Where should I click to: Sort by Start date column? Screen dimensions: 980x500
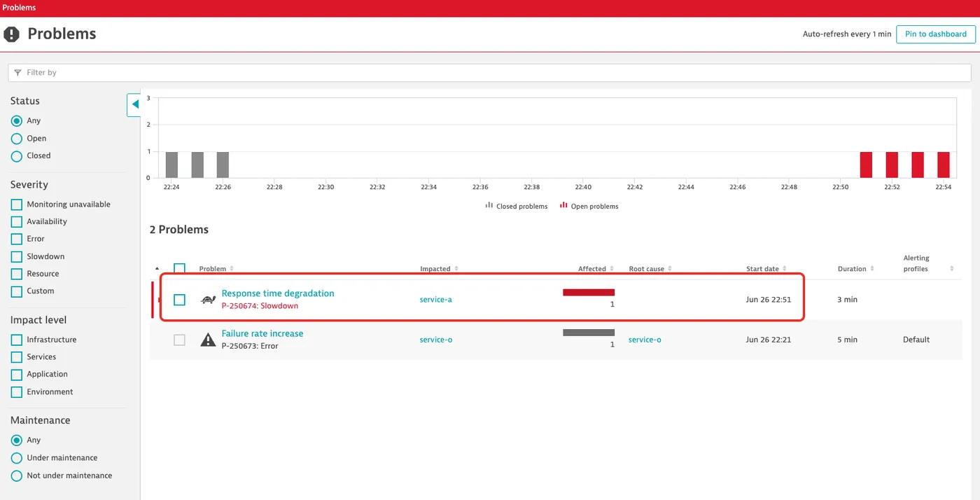[762, 269]
